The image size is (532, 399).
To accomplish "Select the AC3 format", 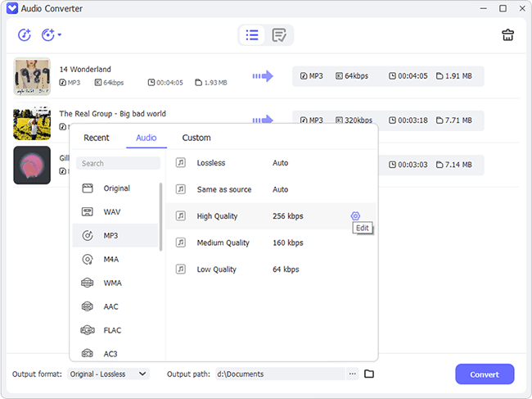I will [x=115, y=353].
